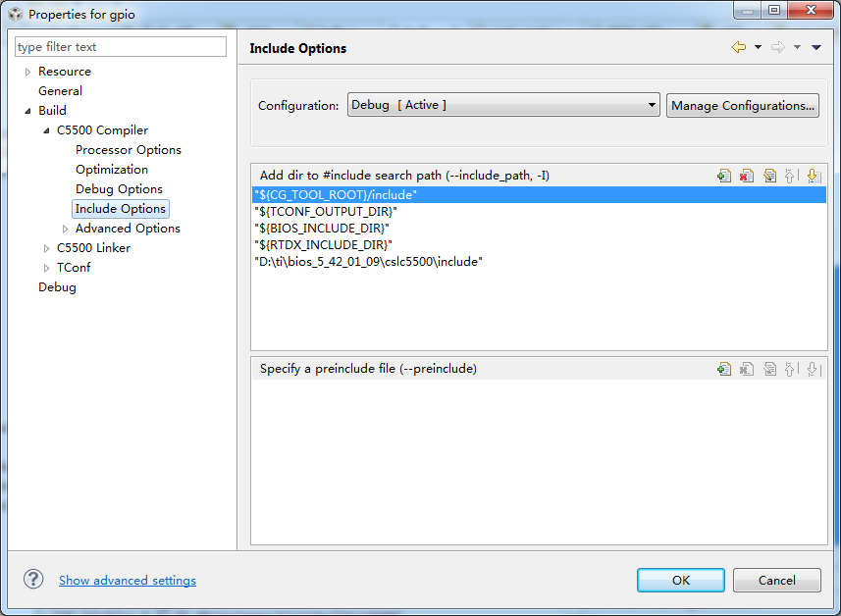Select Include Options tree item

[x=120, y=209]
